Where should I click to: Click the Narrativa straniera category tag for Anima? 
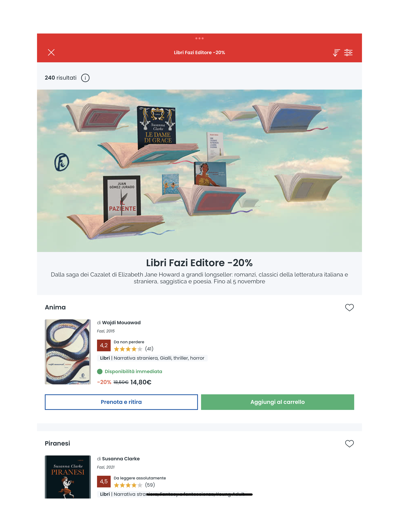click(136, 358)
